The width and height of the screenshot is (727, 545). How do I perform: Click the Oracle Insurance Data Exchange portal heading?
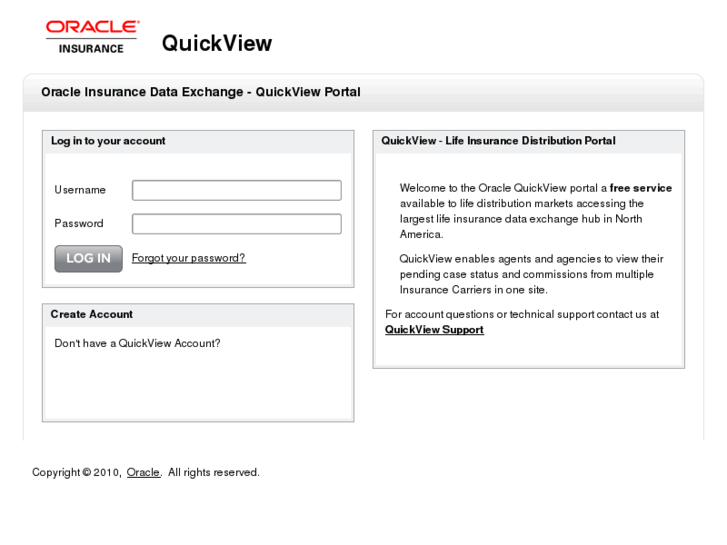pos(201,92)
